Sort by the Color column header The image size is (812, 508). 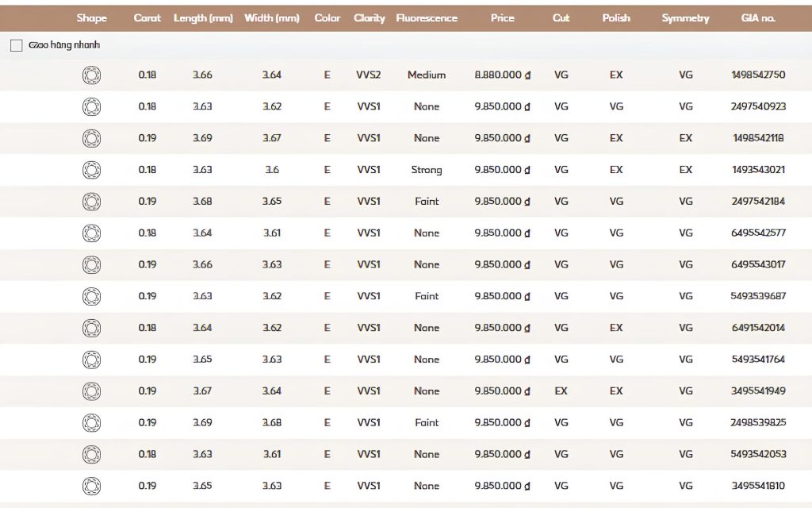(327, 18)
